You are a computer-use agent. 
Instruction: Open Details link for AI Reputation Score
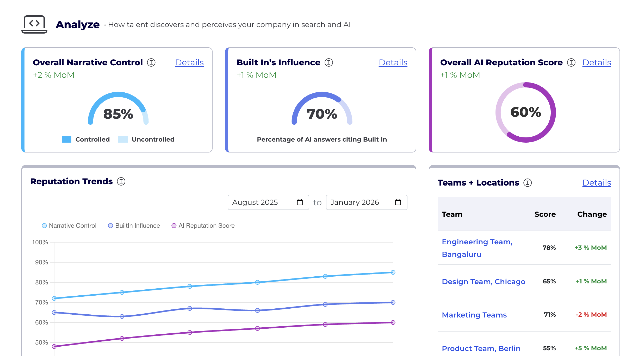coord(597,62)
